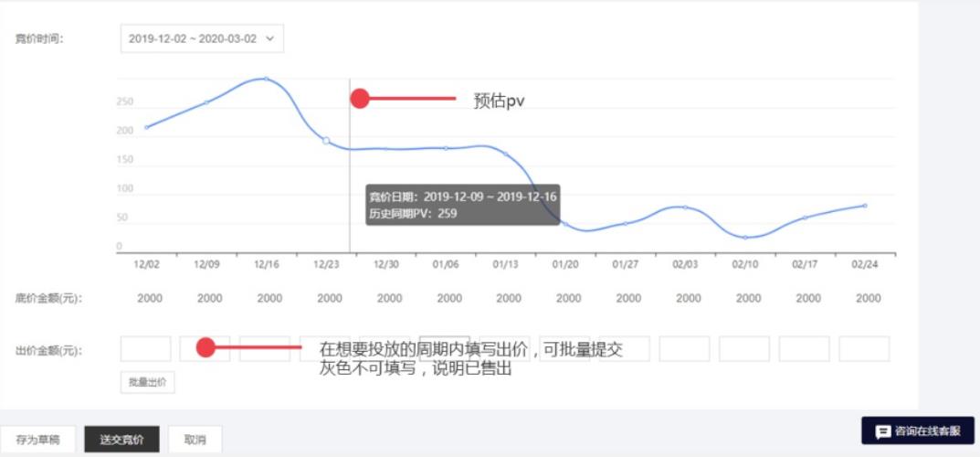This screenshot has height=457, width=980.
Task: Click the 2000 floor price under 02/24
Action: pos(869,299)
